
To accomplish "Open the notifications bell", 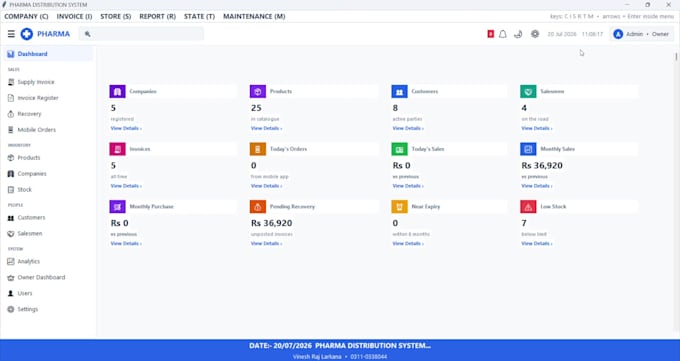I will tap(503, 34).
